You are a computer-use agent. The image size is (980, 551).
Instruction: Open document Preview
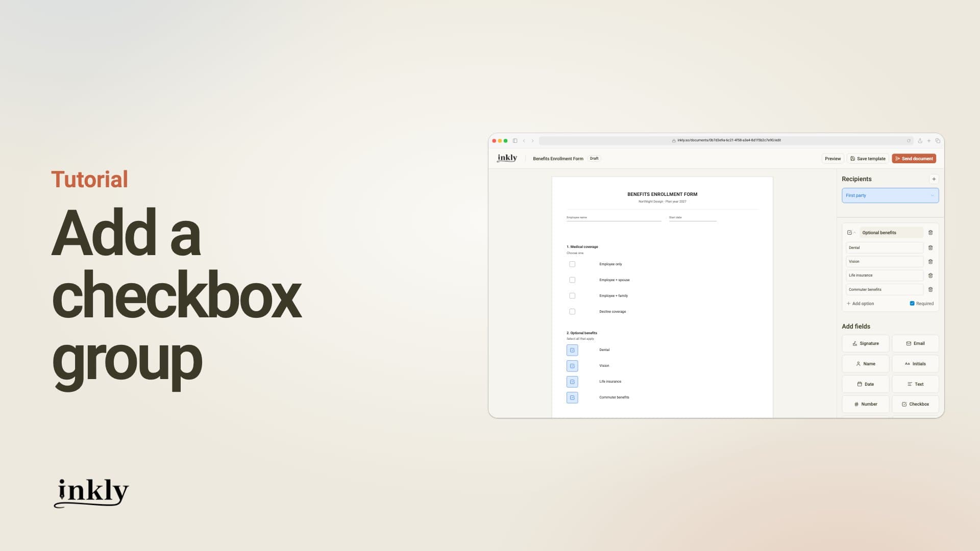click(x=832, y=159)
